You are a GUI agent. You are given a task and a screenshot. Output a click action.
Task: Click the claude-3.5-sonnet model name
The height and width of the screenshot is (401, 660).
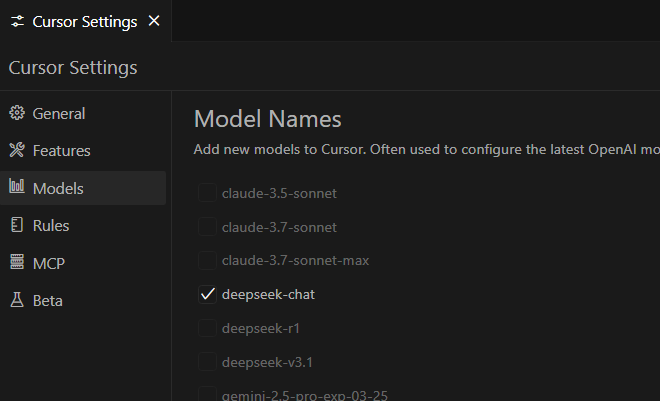tap(279, 193)
